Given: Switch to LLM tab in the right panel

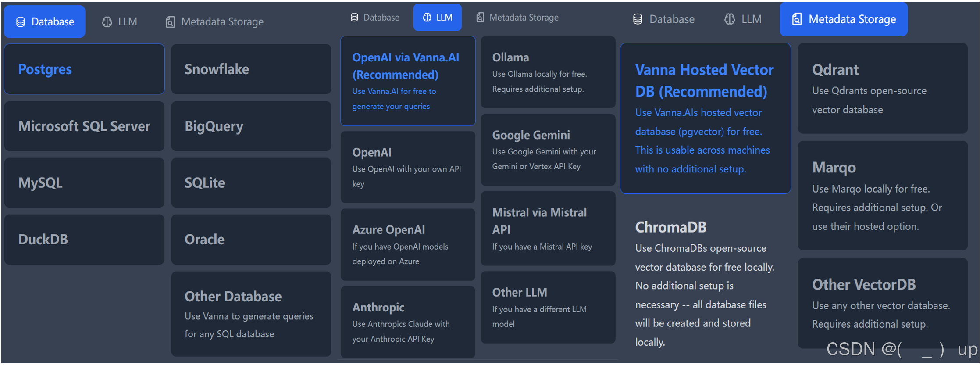Looking at the screenshot, I should (x=743, y=19).
